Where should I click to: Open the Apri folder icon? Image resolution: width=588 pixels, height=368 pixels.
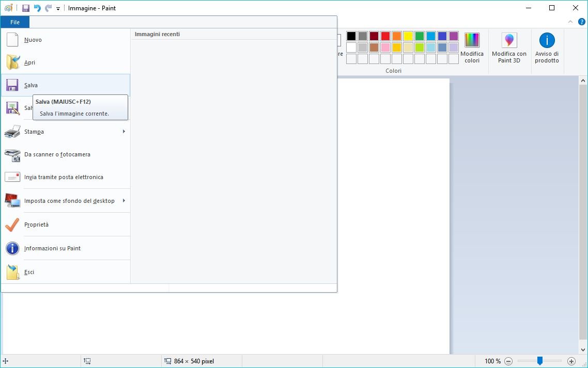coord(12,62)
